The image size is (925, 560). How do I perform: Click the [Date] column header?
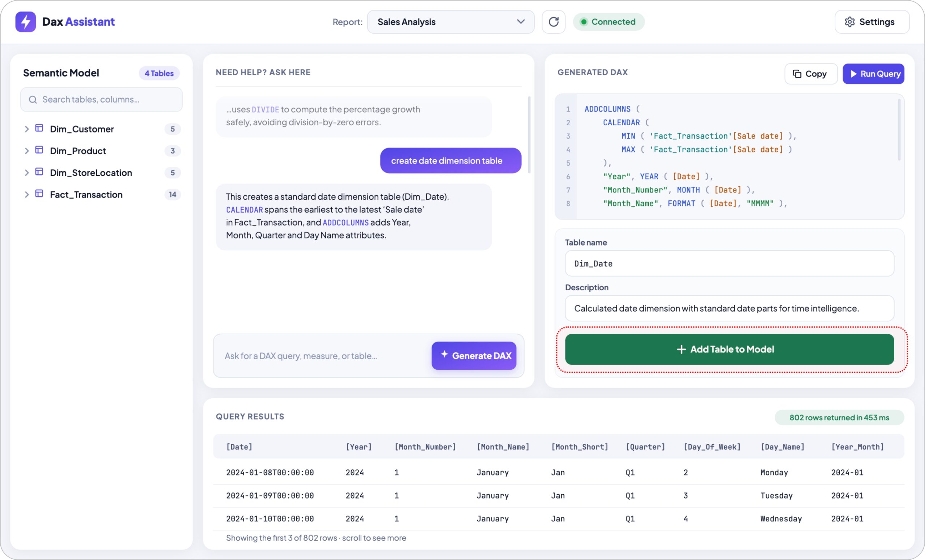pos(239,447)
